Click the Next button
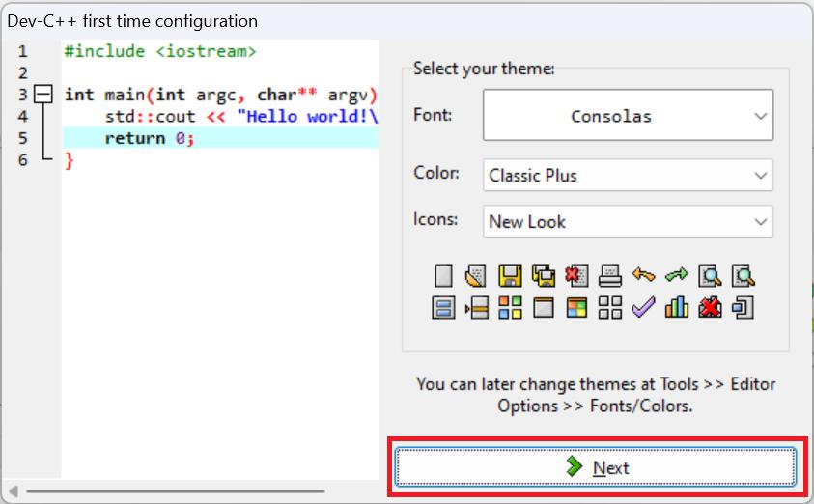 [x=596, y=467]
